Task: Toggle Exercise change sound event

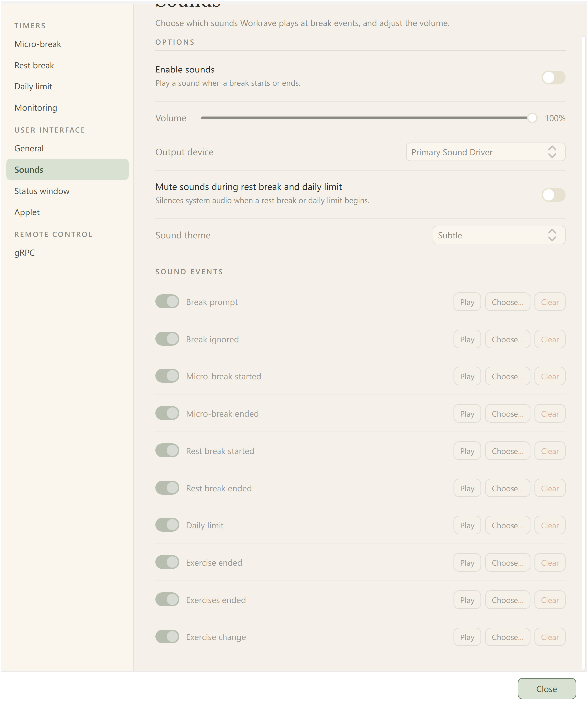Action: pyautogui.click(x=167, y=637)
